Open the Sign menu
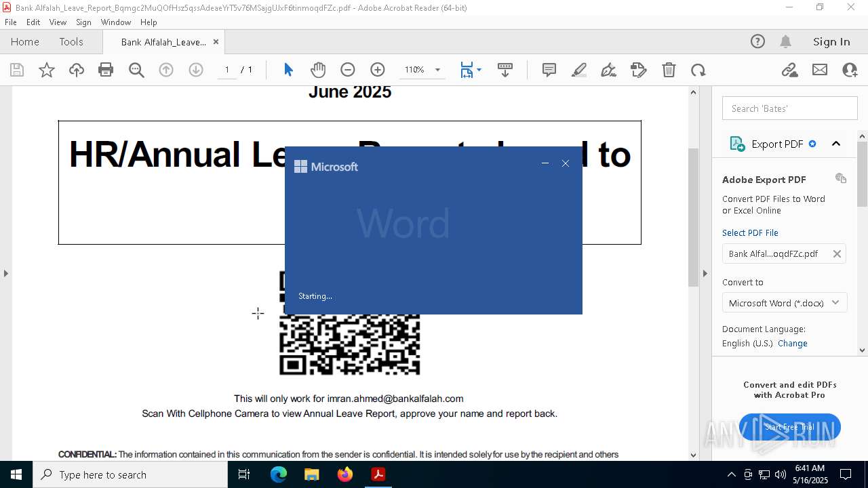868x488 pixels. pyautogui.click(x=83, y=22)
